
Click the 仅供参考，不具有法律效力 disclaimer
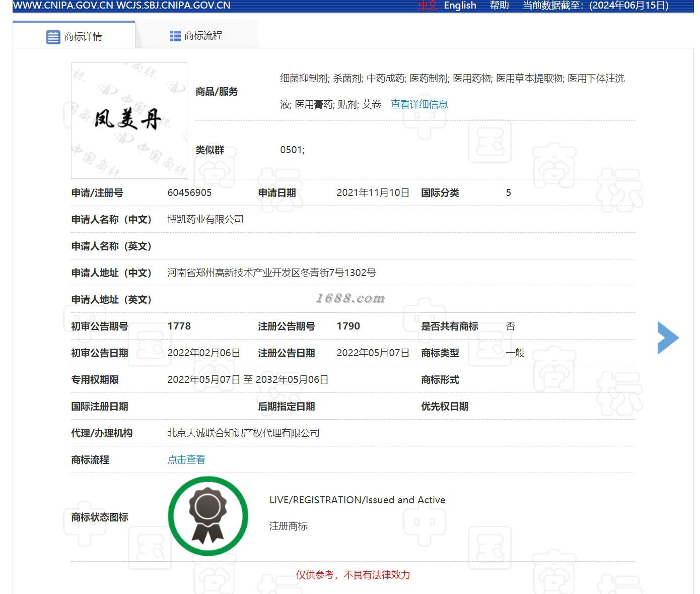coord(353,575)
